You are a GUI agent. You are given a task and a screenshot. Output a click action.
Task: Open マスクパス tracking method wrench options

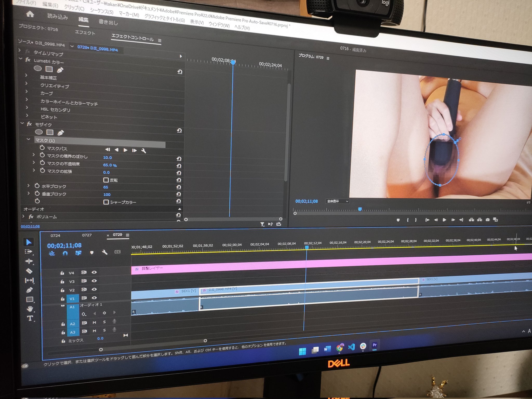(x=143, y=150)
